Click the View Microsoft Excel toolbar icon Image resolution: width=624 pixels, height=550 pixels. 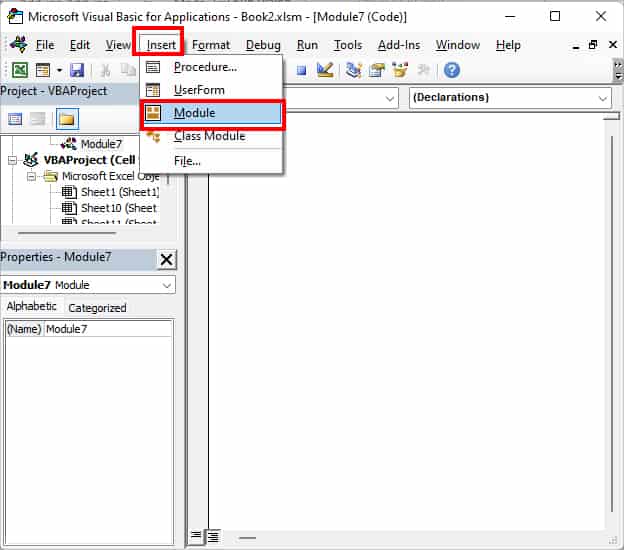coord(20,70)
